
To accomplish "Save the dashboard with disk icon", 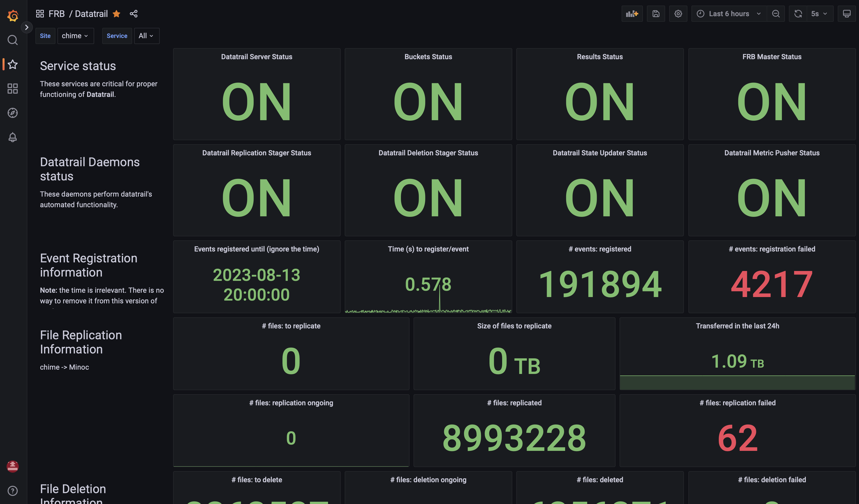I will tap(656, 14).
